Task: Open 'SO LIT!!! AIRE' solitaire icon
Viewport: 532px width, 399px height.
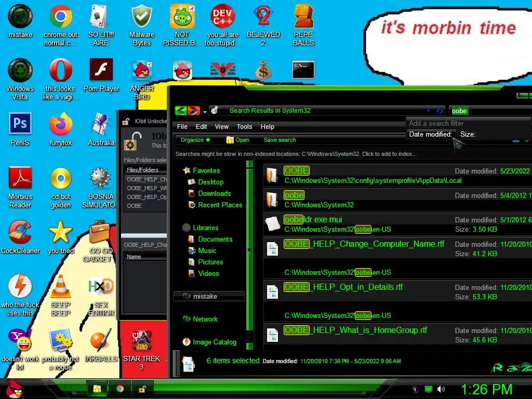Action: 101,25
